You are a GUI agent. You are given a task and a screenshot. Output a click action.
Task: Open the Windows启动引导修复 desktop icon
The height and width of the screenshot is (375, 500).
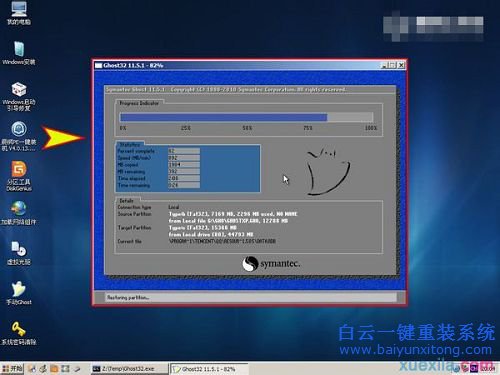pos(19,96)
